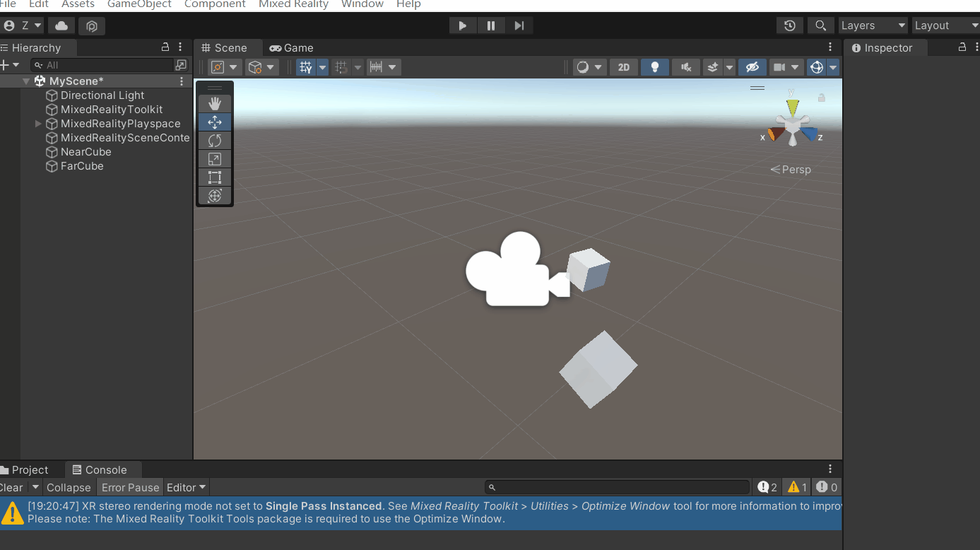Select the Rotate tool
The height and width of the screenshot is (550, 980).
point(215,141)
